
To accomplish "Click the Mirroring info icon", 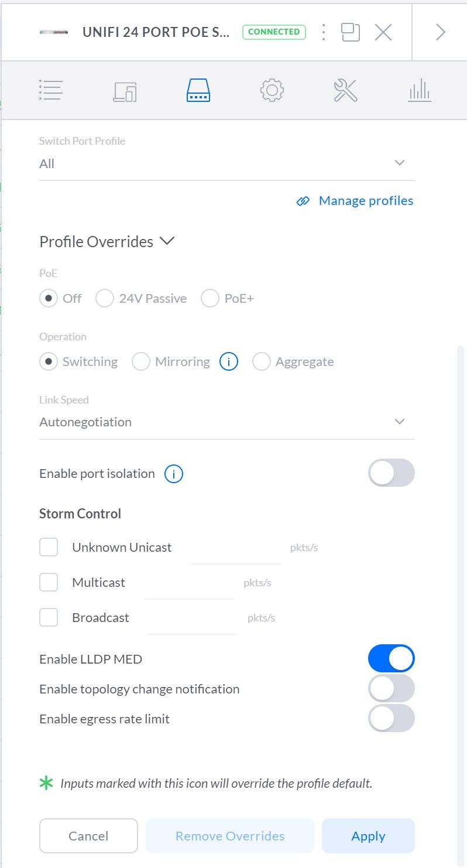I will (x=229, y=362).
